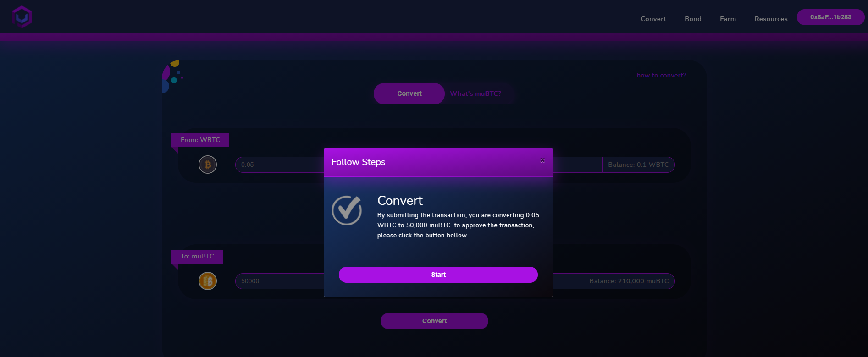This screenshot has width=868, height=357.
Task: Click the muBTC orange coin icon
Action: [x=208, y=281]
